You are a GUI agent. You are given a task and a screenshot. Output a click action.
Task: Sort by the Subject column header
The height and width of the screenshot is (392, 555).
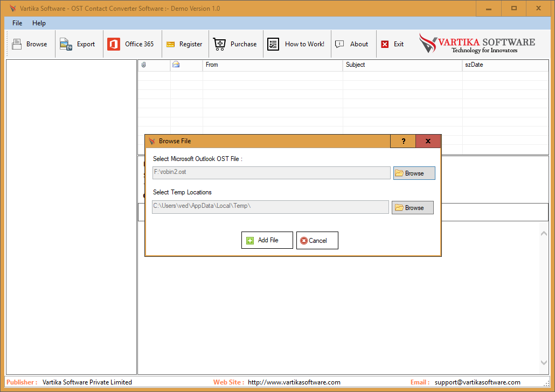403,65
